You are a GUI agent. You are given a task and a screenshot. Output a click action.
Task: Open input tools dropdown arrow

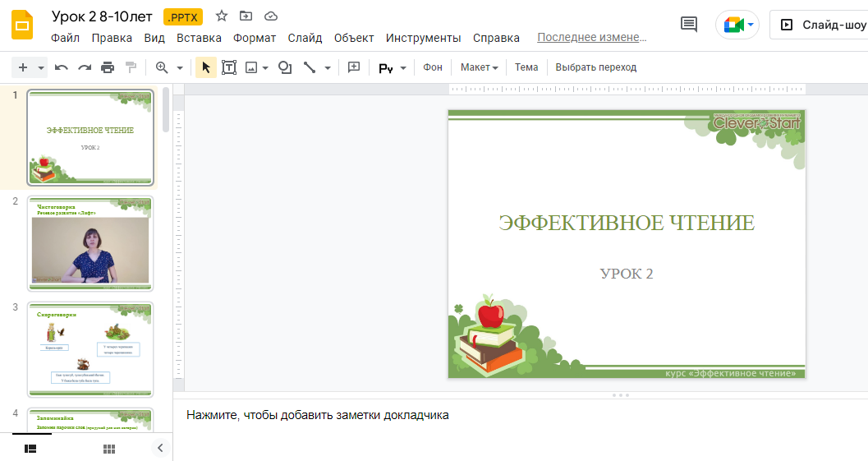coord(403,68)
